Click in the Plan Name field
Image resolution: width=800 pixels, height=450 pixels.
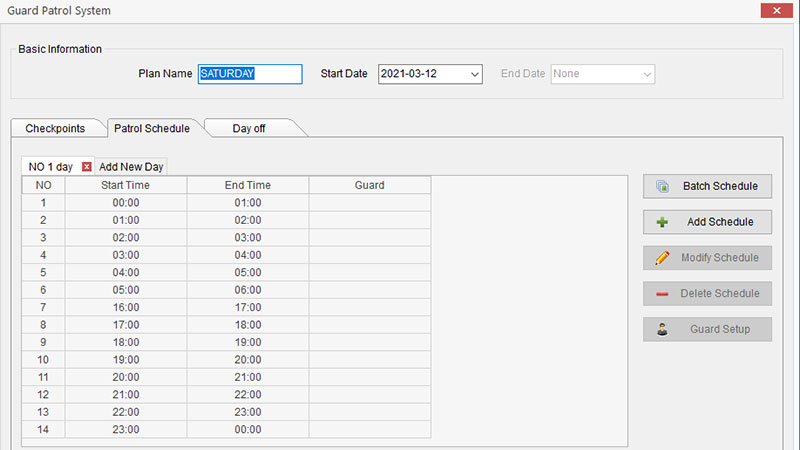249,74
